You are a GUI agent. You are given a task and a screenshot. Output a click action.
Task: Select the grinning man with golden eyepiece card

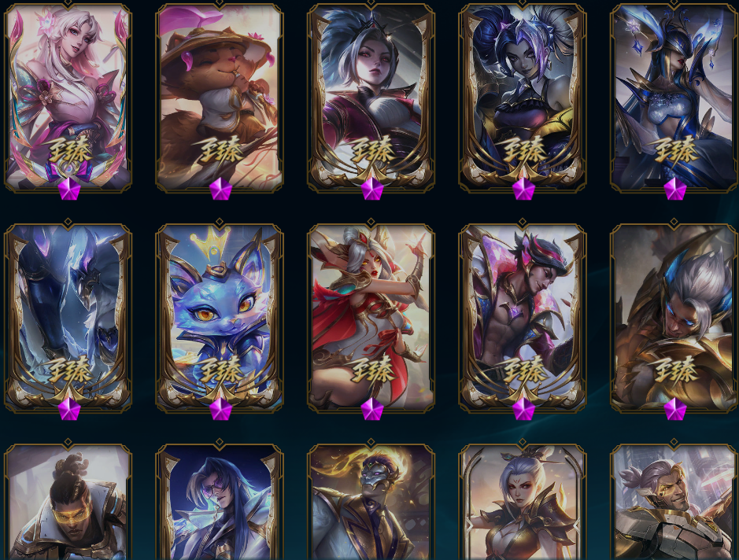(x=674, y=500)
